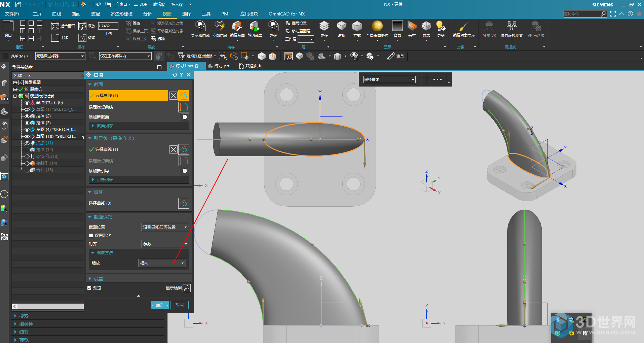The width and height of the screenshot is (644, 343).
Task: Switch to the Curve ribbon tab
Action: tap(56, 14)
